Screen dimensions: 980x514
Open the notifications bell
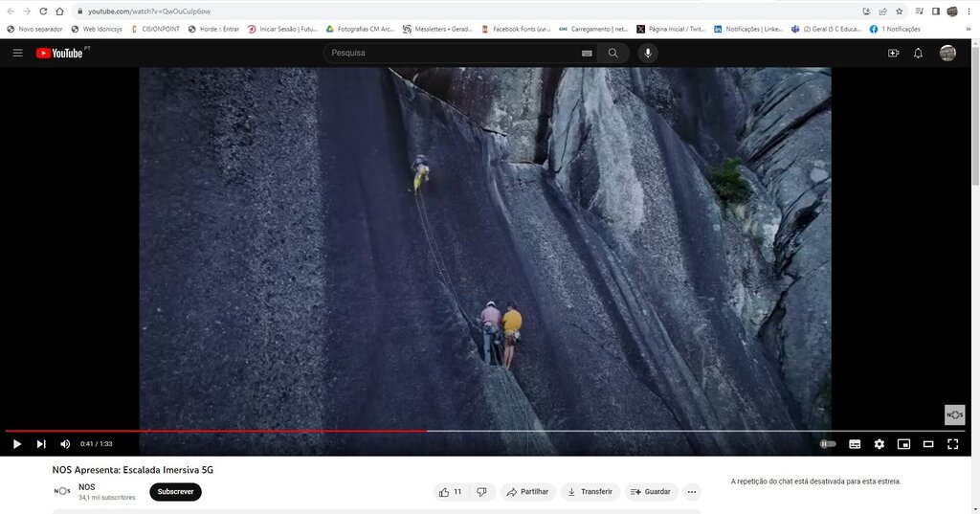point(918,53)
